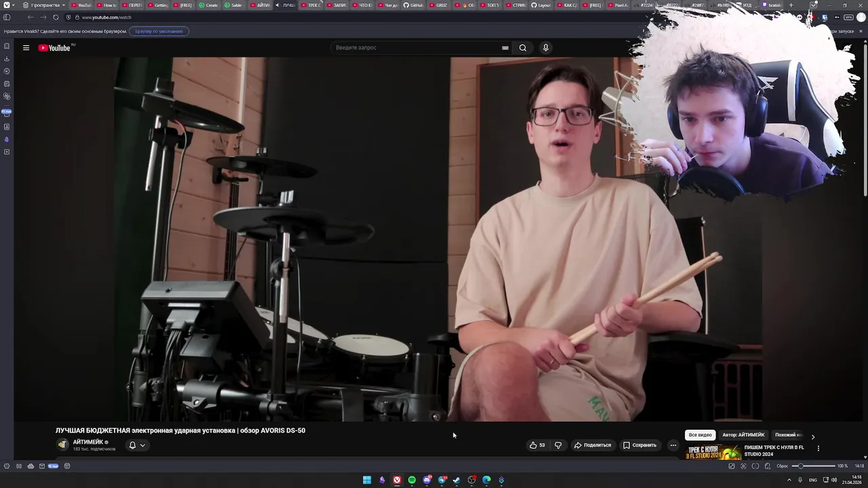Open the on-screen keyboard in search box

[x=505, y=47]
